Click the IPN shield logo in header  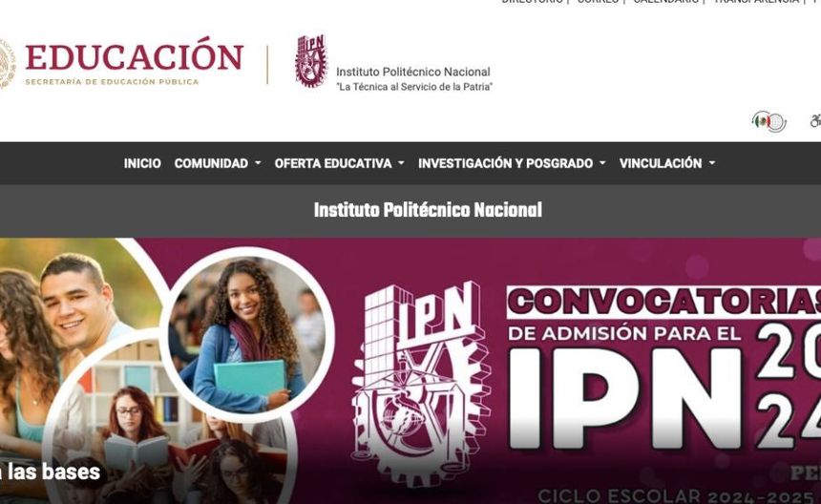tap(311, 61)
